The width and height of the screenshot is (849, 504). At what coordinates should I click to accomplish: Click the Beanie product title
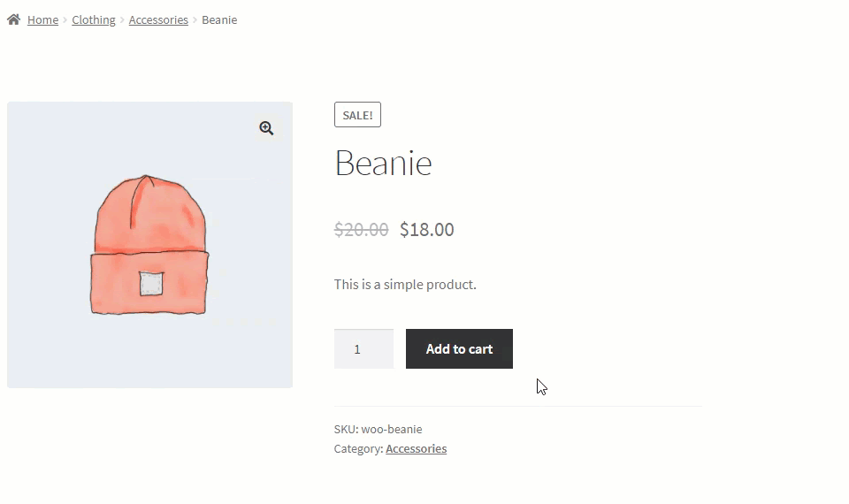(x=383, y=163)
